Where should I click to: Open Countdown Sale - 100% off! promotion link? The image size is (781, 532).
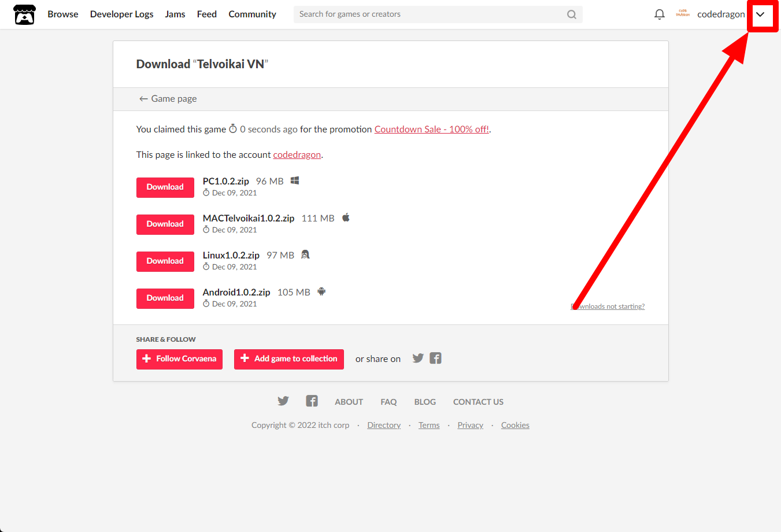432,130
